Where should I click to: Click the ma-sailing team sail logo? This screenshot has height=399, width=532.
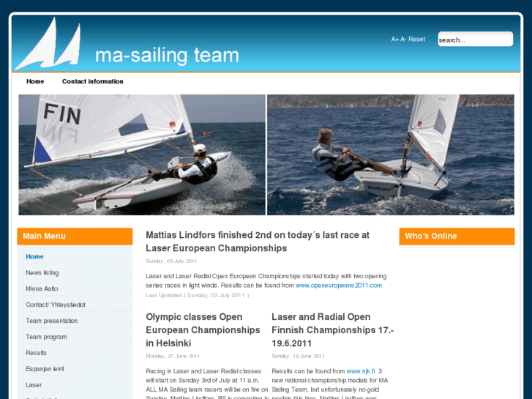(x=48, y=43)
